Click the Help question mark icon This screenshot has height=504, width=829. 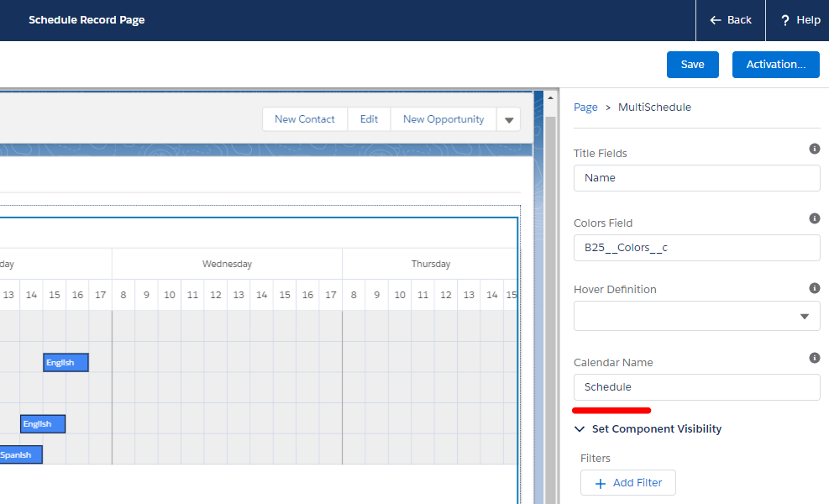pyautogui.click(x=785, y=20)
